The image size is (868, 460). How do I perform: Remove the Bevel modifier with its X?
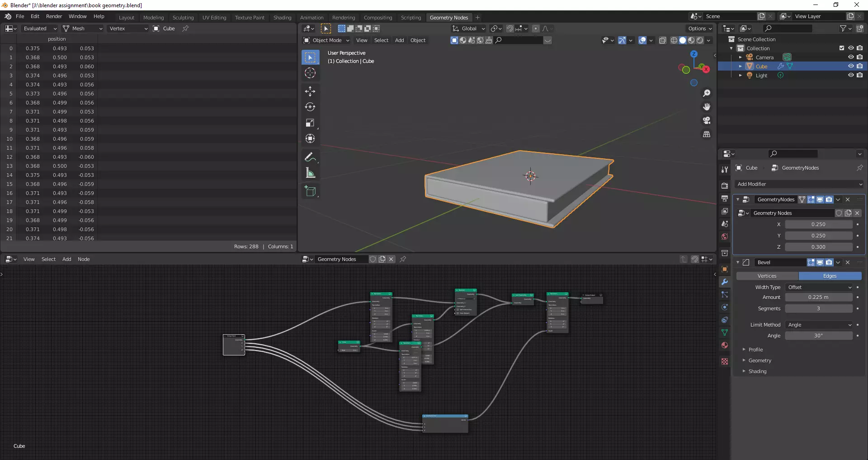848,262
